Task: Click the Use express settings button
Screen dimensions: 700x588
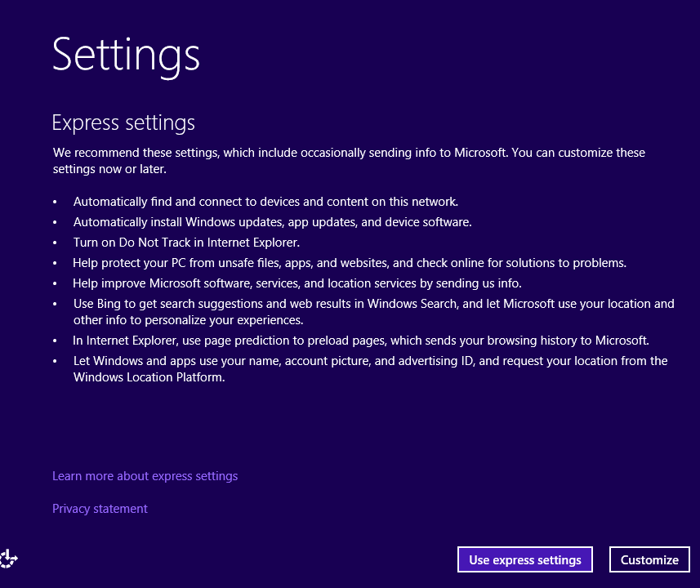Action: [524, 559]
